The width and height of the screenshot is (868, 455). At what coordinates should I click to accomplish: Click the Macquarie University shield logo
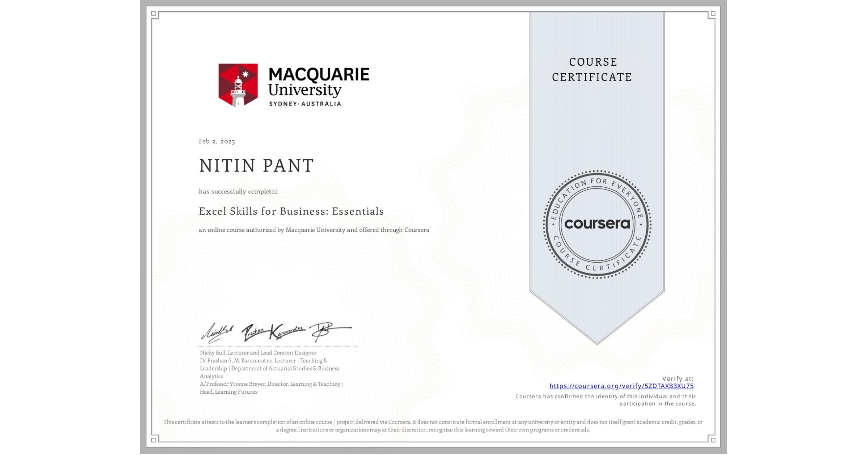click(239, 85)
